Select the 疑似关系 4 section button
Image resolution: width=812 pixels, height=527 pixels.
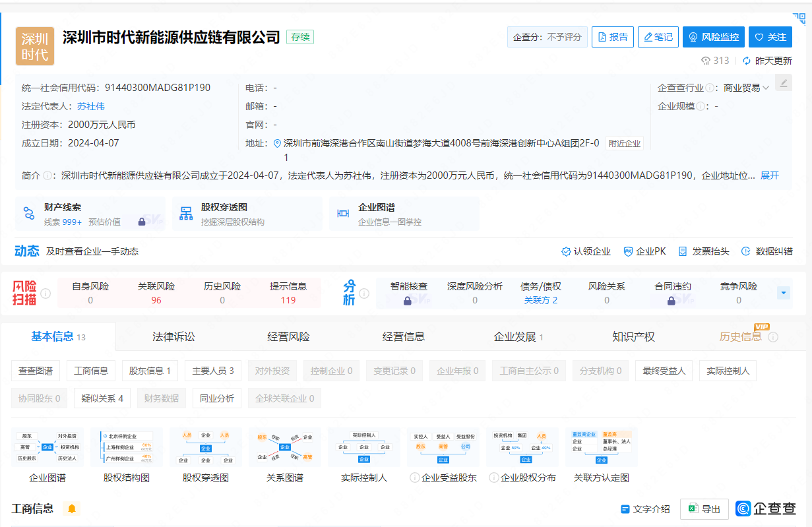[102, 398]
